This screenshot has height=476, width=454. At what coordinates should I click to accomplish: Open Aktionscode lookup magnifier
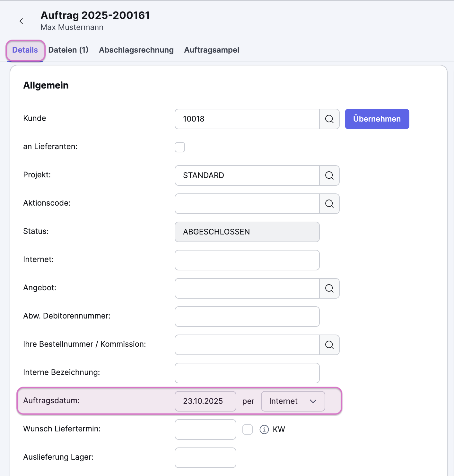(329, 204)
